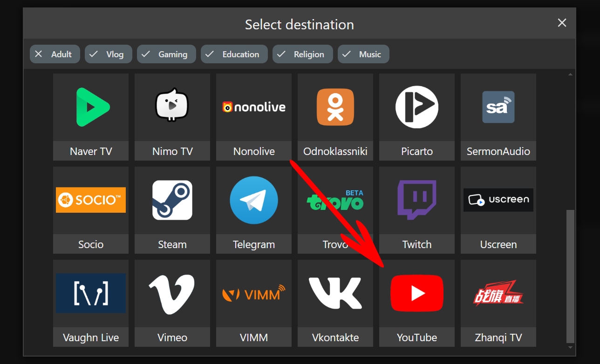Select the Steam destination
The width and height of the screenshot is (600, 364).
click(x=172, y=210)
